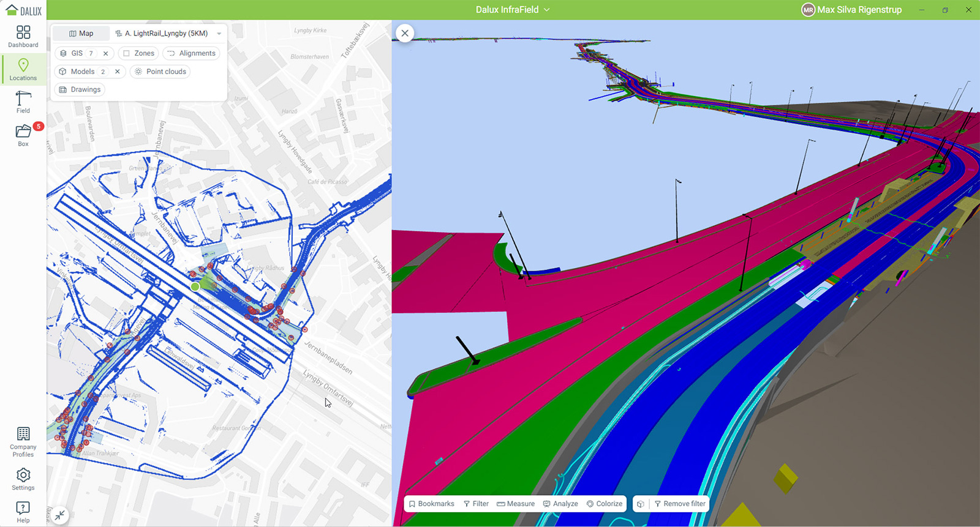Click the 3D cube view icon
This screenshot has width=980, height=527.
(641, 504)
